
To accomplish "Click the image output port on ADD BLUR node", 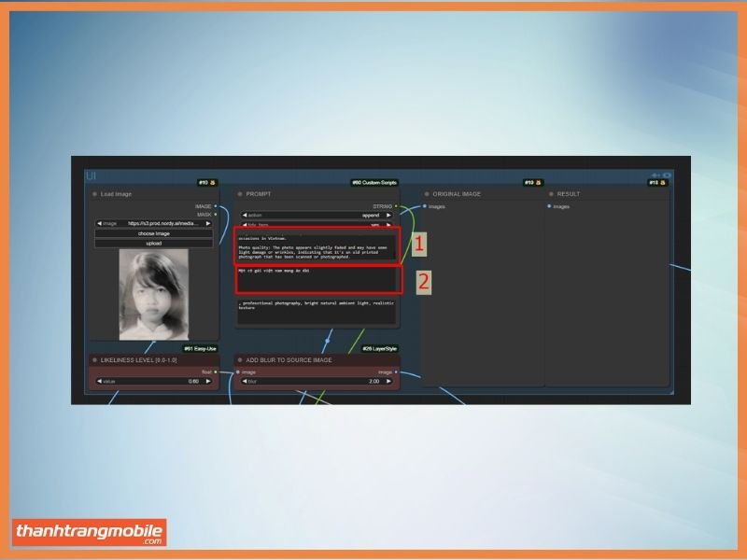I will pyautogui.click(x=396, y=371).
